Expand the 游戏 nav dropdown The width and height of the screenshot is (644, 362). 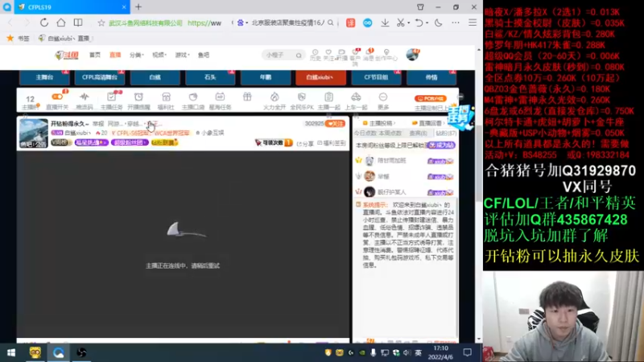[183, 55]
